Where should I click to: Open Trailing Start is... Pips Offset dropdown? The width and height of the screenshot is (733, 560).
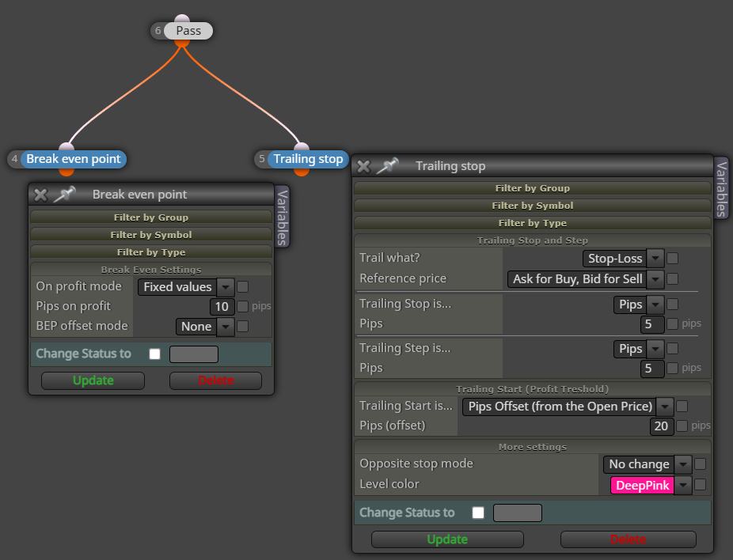point(568,407)
